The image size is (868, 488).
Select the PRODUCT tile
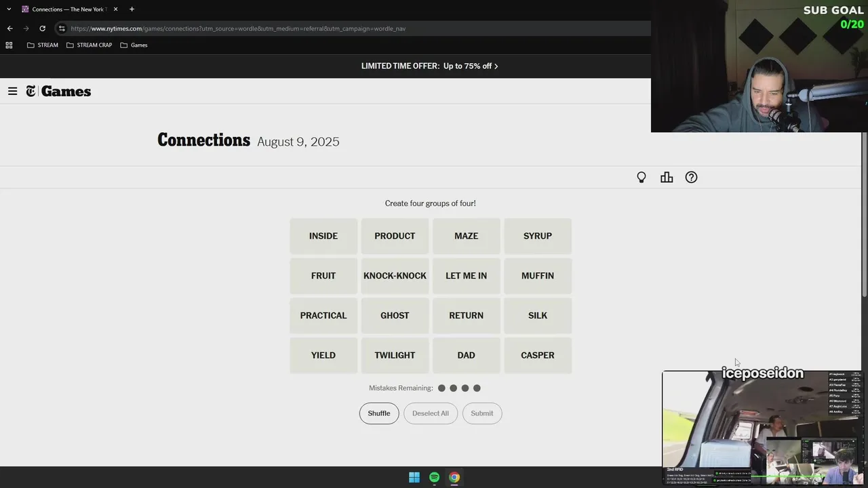coord(395,236)
